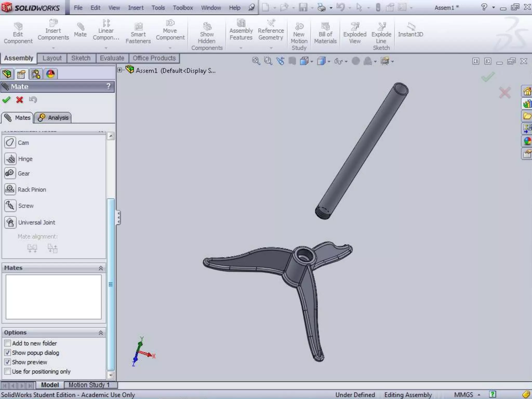This screenshot has height=399, width=532.
Task: Pick the Rack Pinion mate
Action: 10,189
